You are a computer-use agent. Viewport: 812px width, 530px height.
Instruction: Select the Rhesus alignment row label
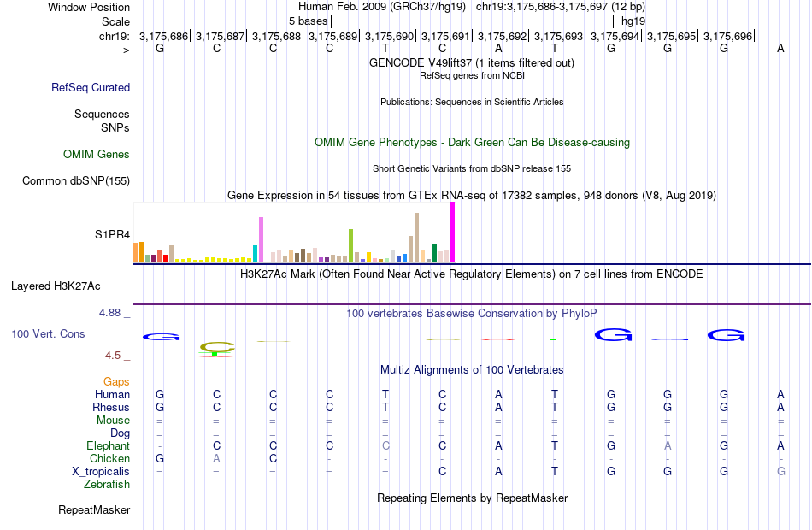click(x=111, y=407)
